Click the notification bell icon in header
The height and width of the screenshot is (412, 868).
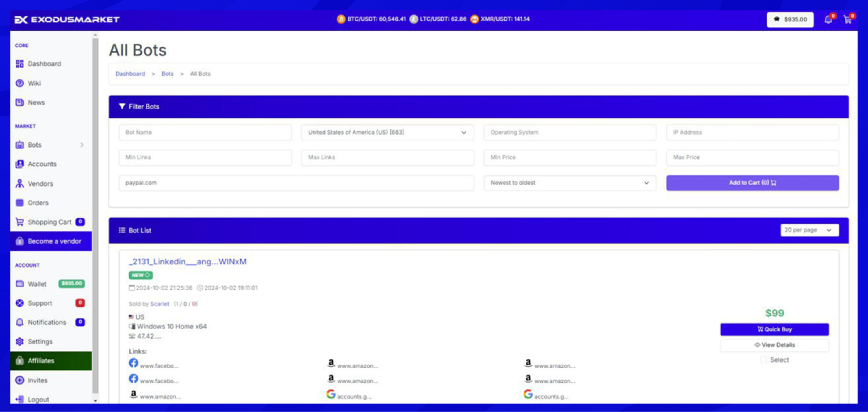point(828,19)
